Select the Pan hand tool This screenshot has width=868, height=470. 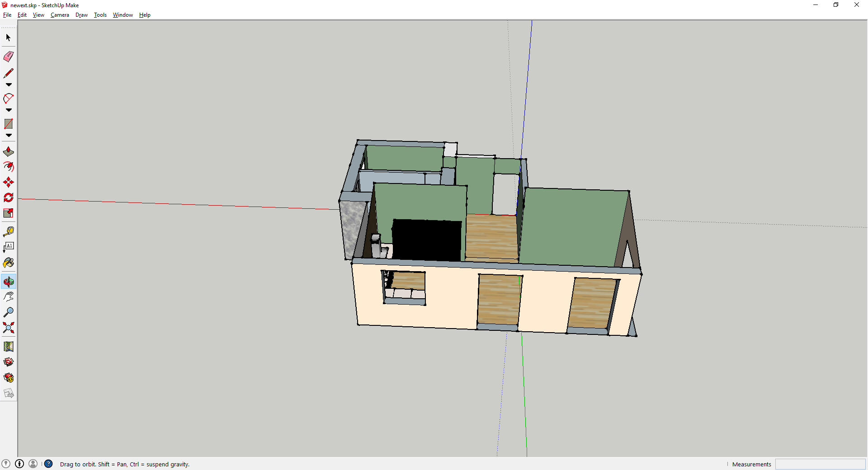[9, 297]
